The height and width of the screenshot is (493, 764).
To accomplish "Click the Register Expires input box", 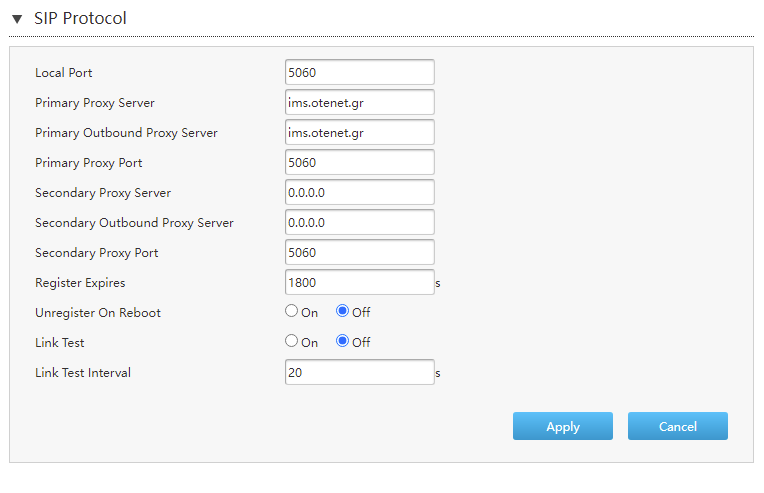I will point(360,283).
